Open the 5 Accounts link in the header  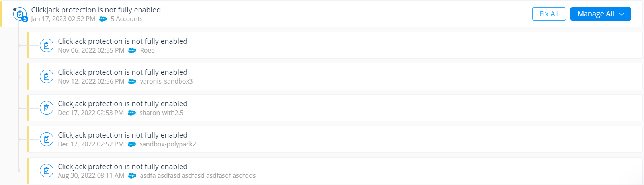pos(127,19)
